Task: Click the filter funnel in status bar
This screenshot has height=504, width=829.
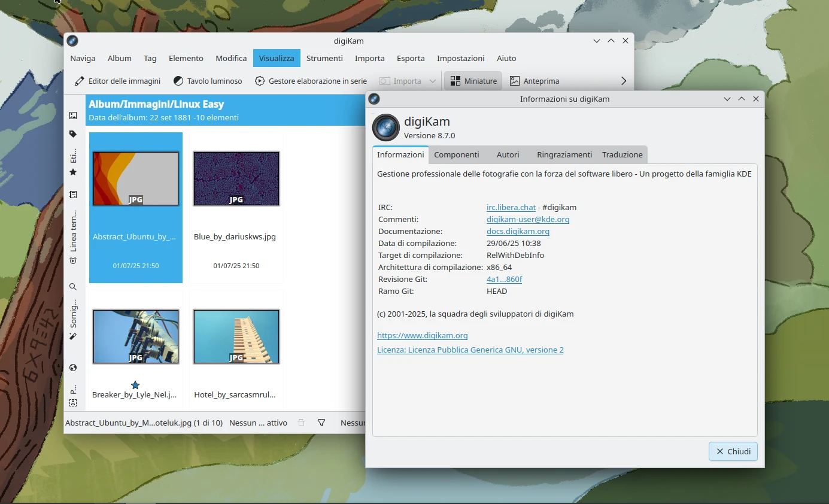Action: [x=321, y=423]
